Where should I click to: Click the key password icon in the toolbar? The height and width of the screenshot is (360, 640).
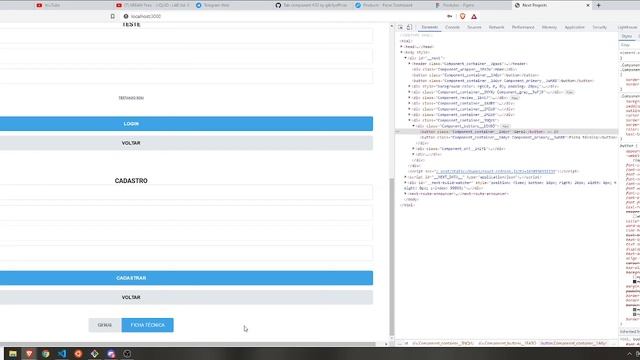[449, 16]
